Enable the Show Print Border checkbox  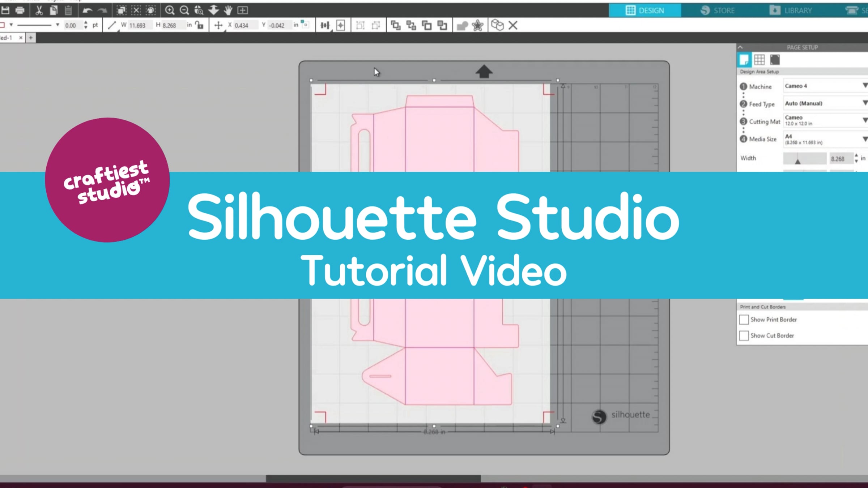(744, 320)
